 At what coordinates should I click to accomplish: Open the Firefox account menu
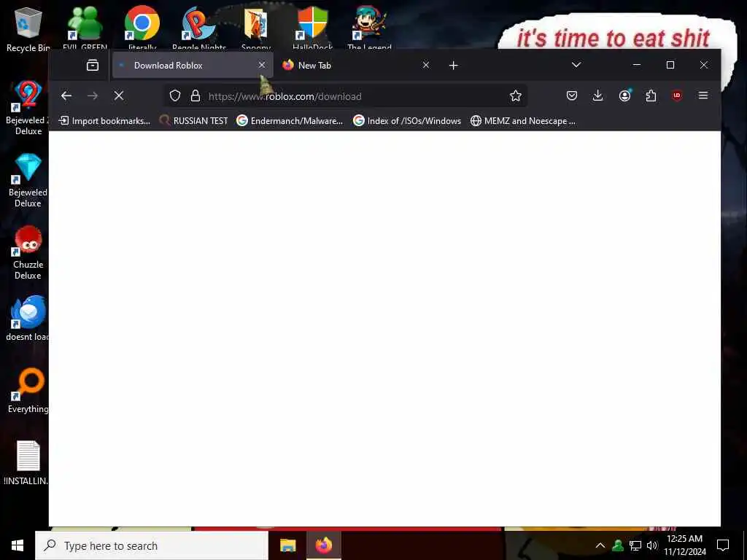click(x=624, y=96)
